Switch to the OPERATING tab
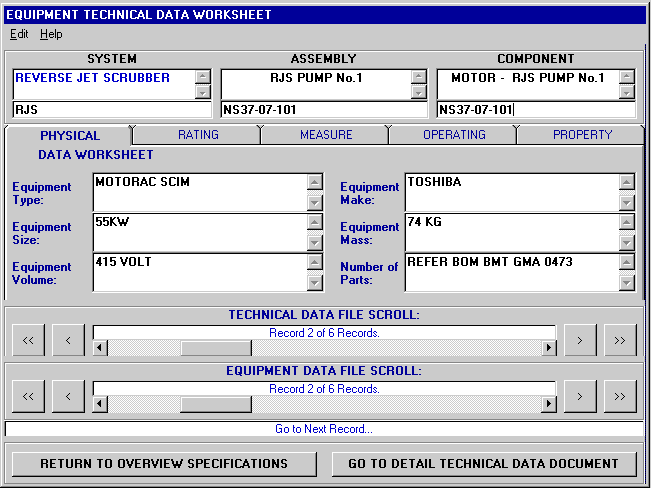This screenshot has width=651, height=488. pyautogui.click(x=454, y=135)
